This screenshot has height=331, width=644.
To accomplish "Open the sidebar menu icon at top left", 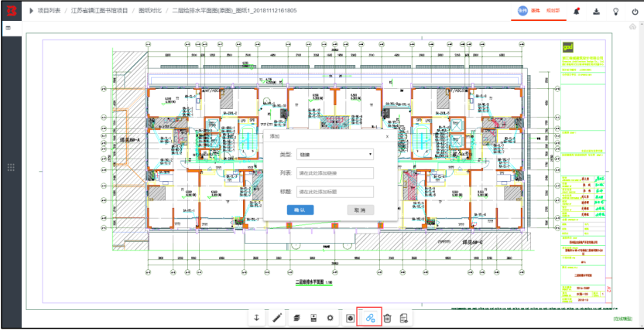I will 8,28.
